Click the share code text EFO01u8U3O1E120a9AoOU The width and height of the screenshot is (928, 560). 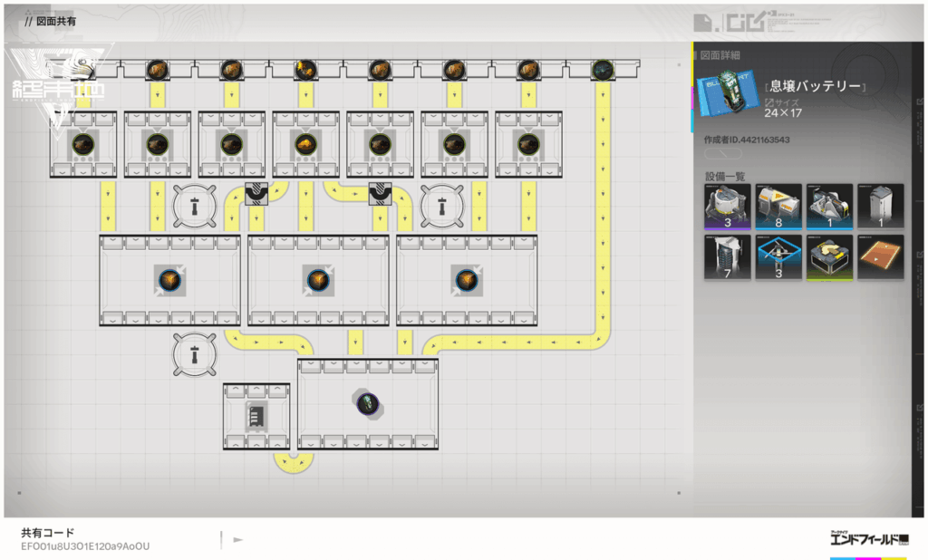coord(85,546)
